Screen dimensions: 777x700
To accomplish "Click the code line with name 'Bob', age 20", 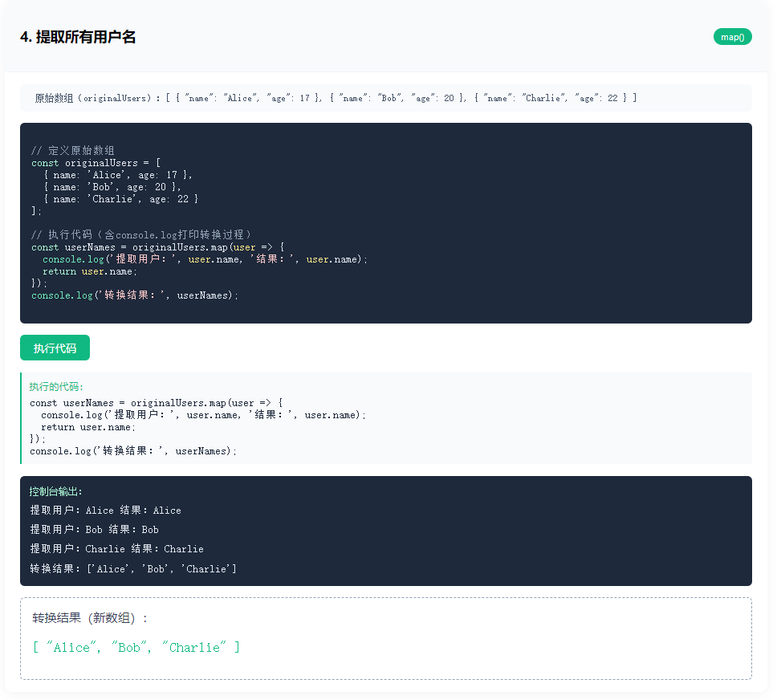I will click(x=112, y=186).
